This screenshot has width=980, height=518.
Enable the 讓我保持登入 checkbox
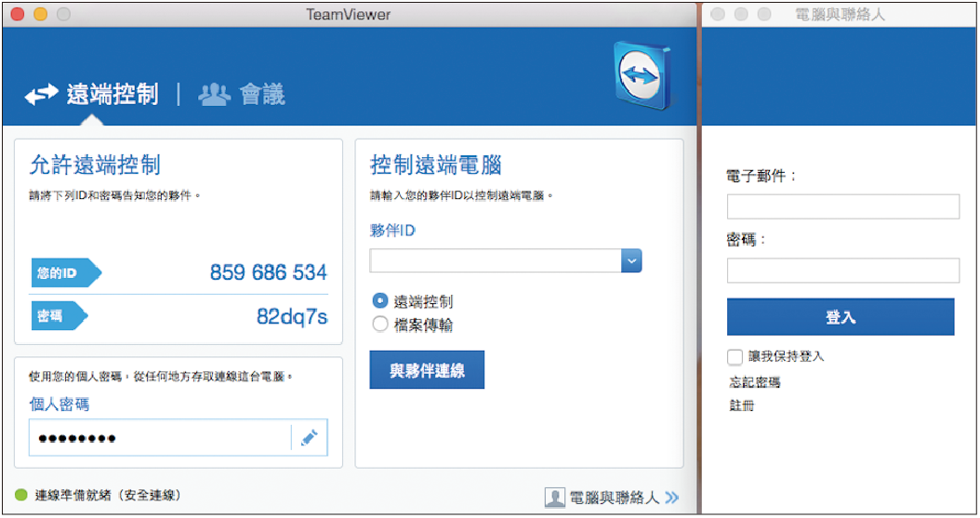tap(735, 357)
